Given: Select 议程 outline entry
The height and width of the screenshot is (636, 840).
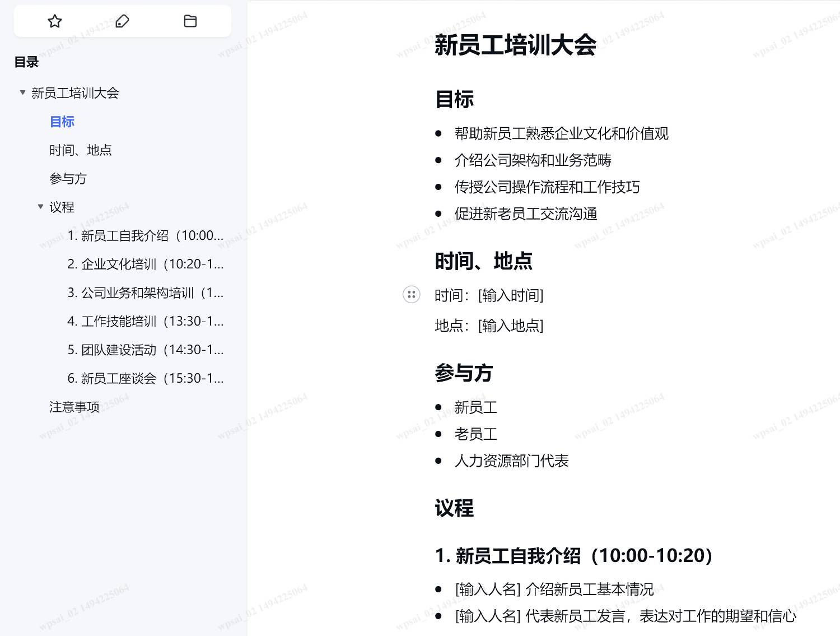Looking at the screenshot, I should pyautogui.click(x=62, y=207).
